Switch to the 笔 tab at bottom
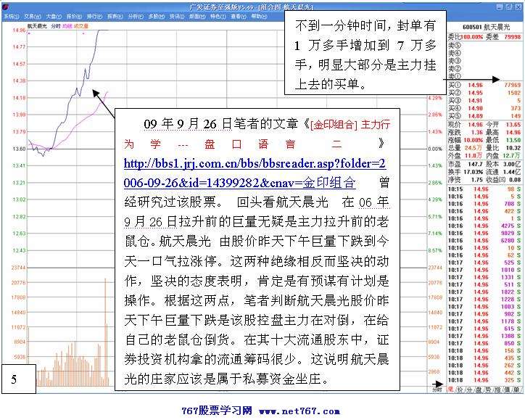This screenshot has width=525, height=420. pyautogui.click(x=450, y=390)
